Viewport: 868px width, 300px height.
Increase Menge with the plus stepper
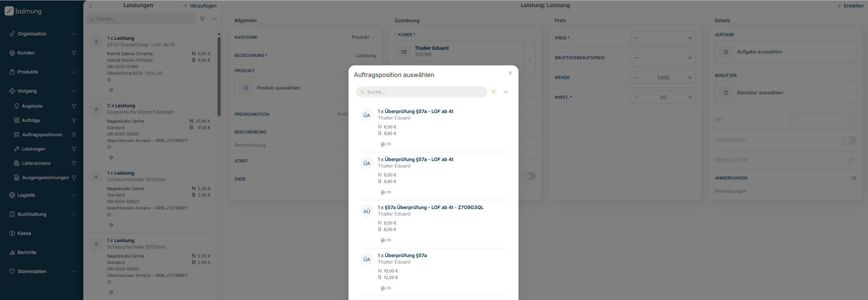tap(690, 78)
